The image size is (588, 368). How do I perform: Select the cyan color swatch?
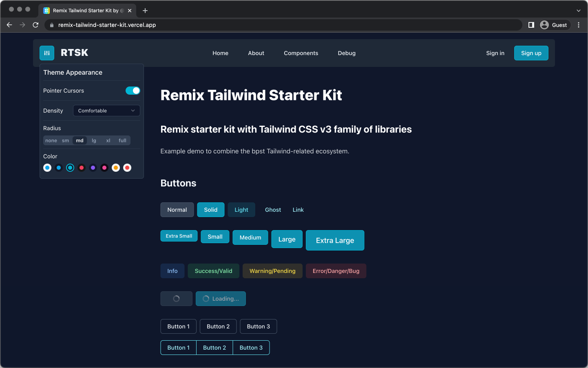70,168
